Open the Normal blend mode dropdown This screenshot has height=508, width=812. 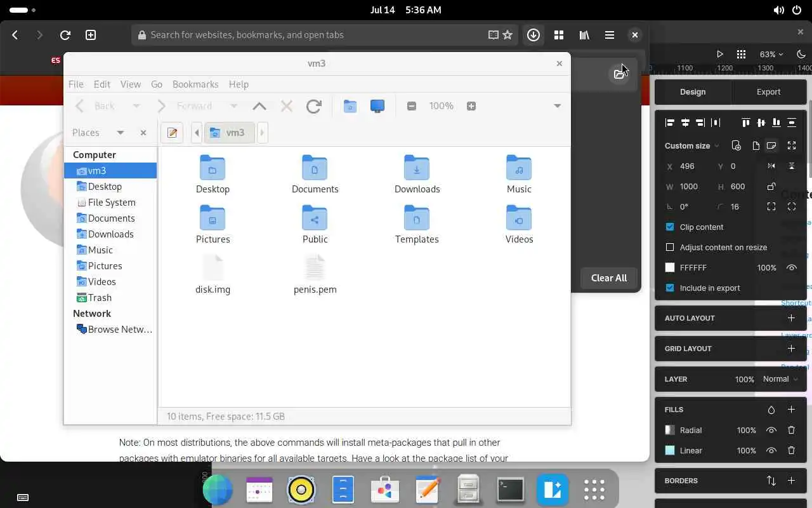780,379
